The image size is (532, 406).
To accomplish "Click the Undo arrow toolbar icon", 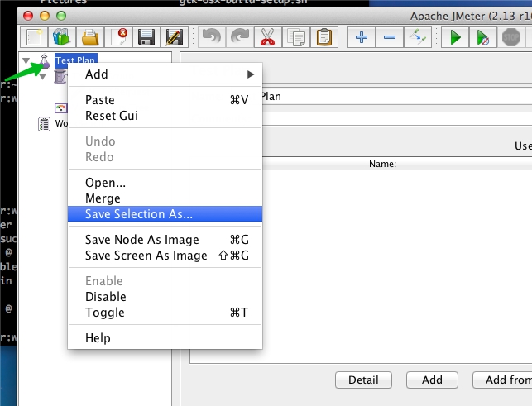I will click(211, 37).
